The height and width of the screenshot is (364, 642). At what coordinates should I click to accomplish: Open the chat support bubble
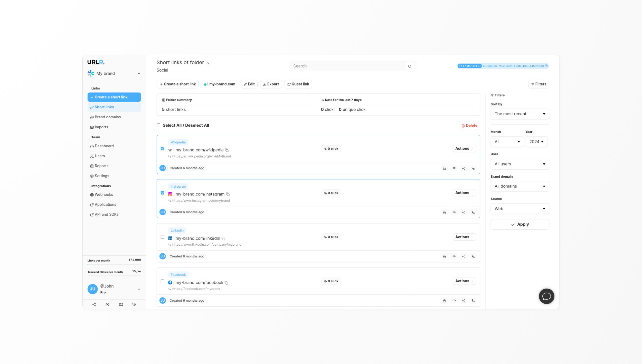546,296
